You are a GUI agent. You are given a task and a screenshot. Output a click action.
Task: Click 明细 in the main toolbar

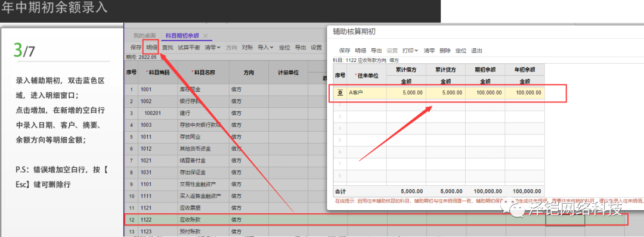(x=152, y=48)
